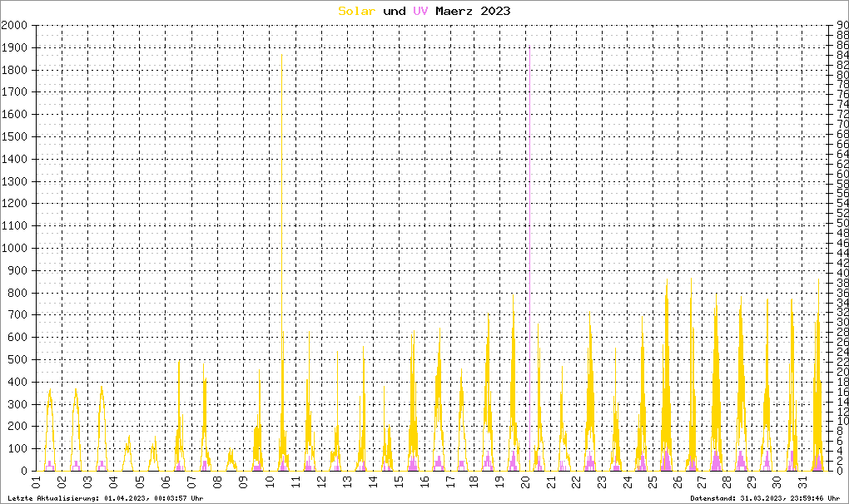This screenshot has width=849, height=504.
Task: Click the 1900 label on left axis
Action: tap(14, 47)
